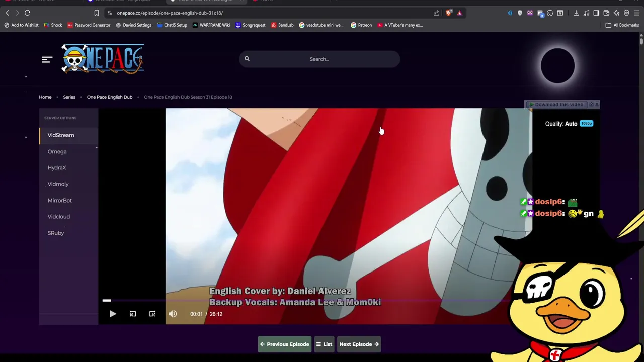This screenshot has height=362, width=644.
Task: Select Vidmoly server
Action: (x=69, y=184)
